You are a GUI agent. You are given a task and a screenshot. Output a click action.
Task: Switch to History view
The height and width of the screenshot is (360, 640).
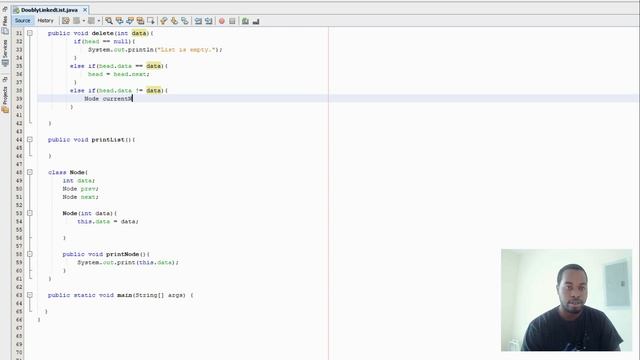(x=45, y=20)
